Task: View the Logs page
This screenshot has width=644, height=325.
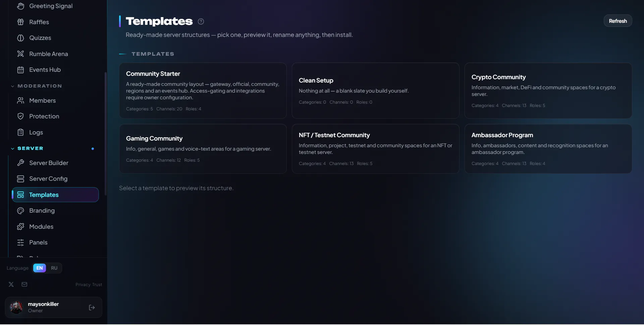Action: (x=55, y=132)
